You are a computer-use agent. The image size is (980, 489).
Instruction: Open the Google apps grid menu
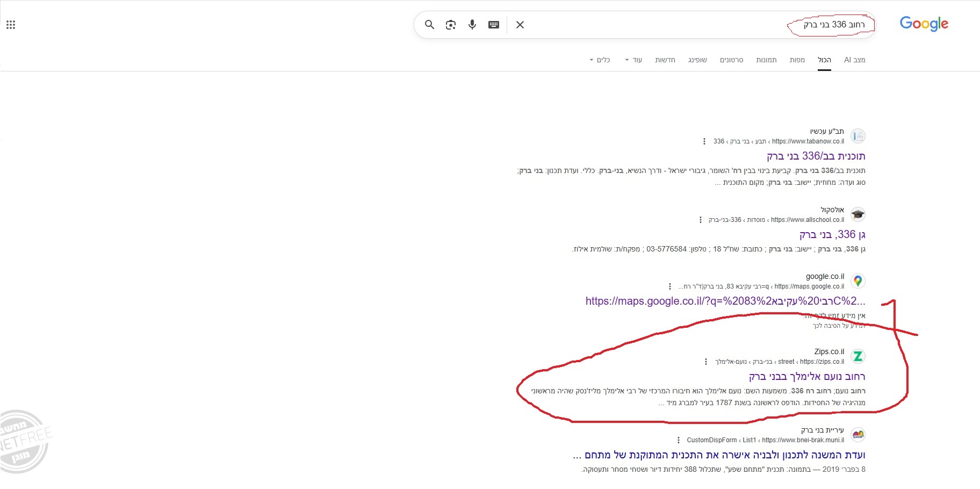click(11, 25)
